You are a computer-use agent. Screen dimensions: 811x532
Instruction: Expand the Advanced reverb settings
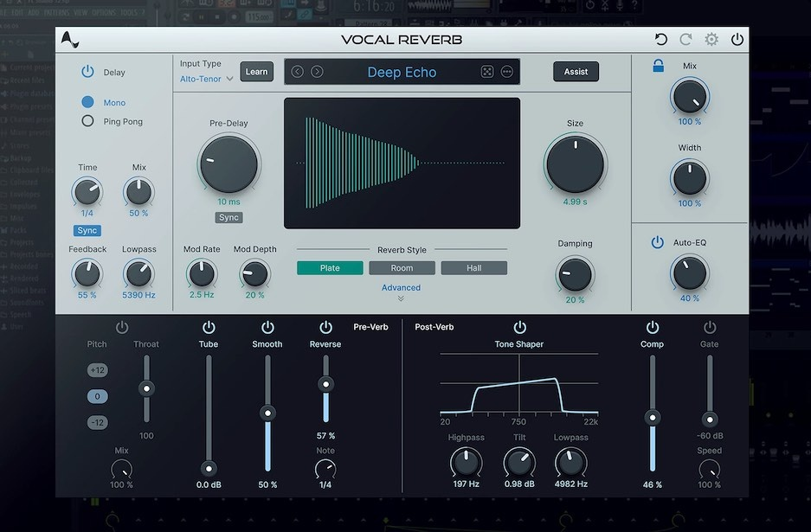tap(401, 287)
